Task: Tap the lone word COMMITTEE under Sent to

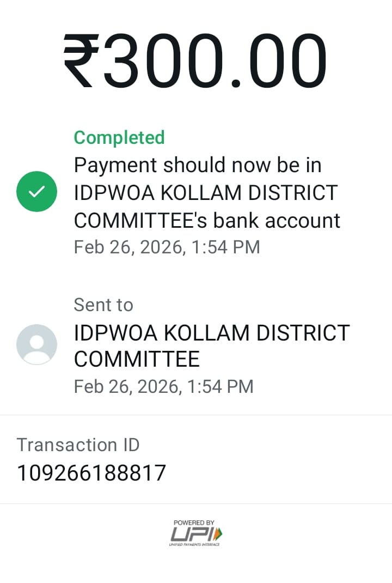Action: coord(137,360)
